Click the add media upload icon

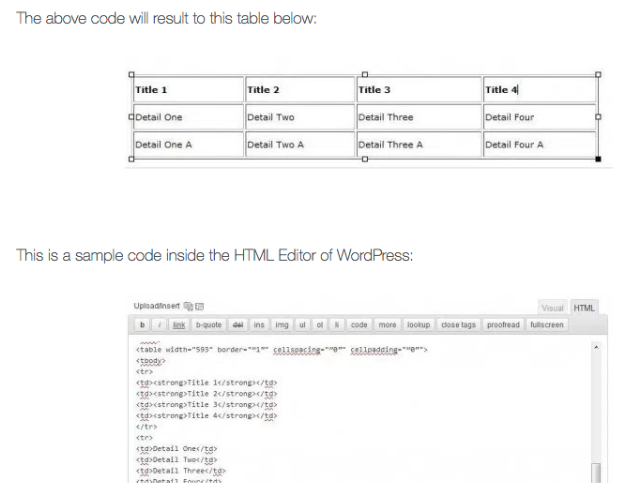(x=188, y=305)
